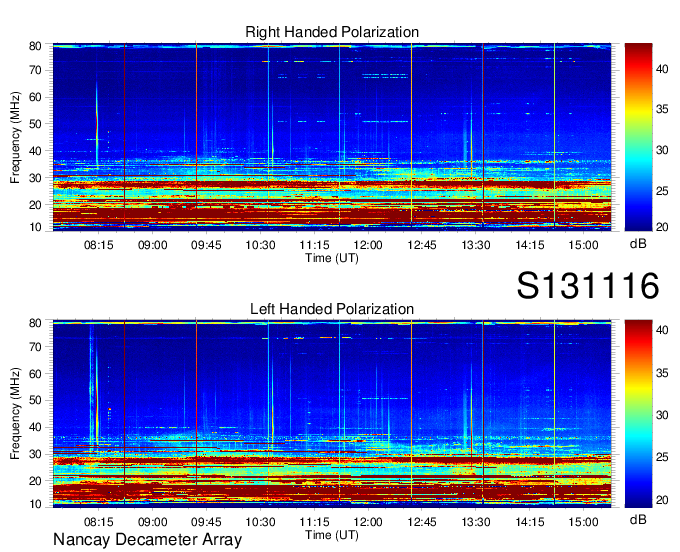
Task: Click "50" frequency tick on Right Handed plot
Action: pyautogui.click(x=35, y=124)
